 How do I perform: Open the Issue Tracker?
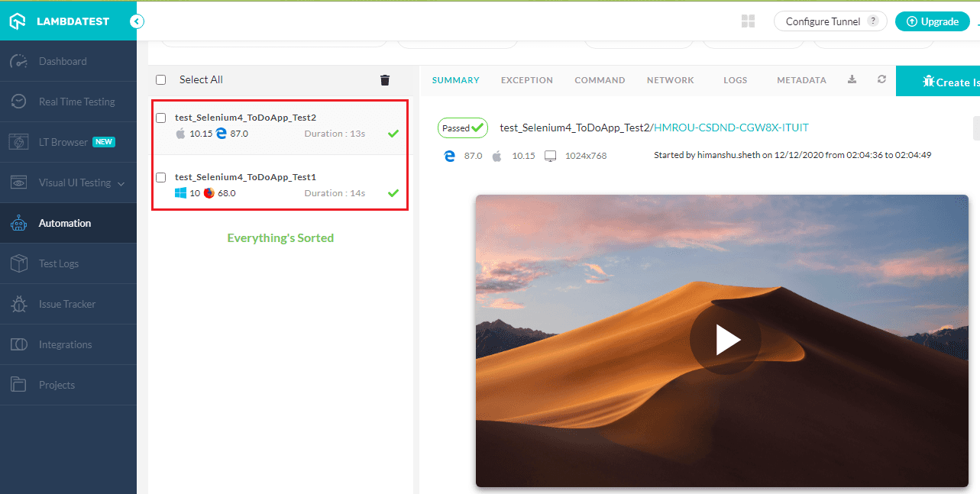[x=69, y=304]
